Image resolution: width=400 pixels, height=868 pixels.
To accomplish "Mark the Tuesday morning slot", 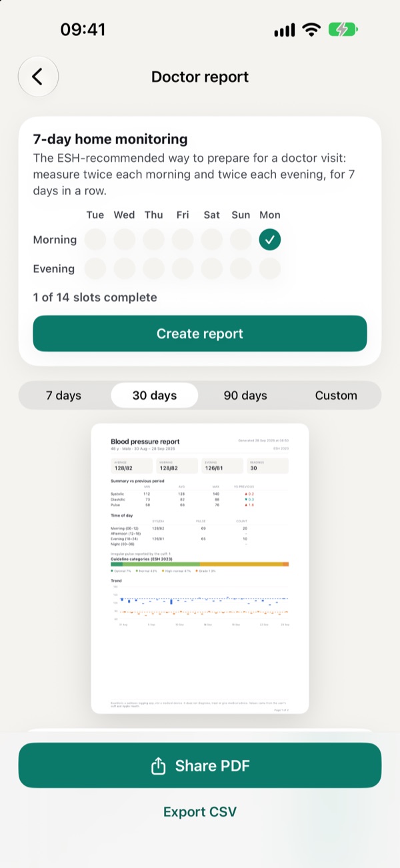I will pos(95,240).
